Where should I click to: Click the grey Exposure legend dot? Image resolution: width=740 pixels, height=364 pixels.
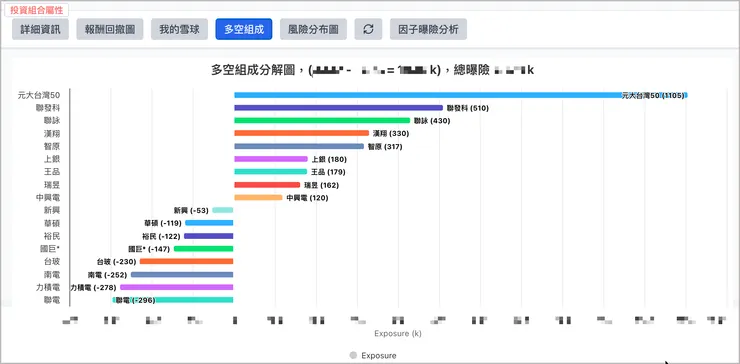tap(353, 356)
